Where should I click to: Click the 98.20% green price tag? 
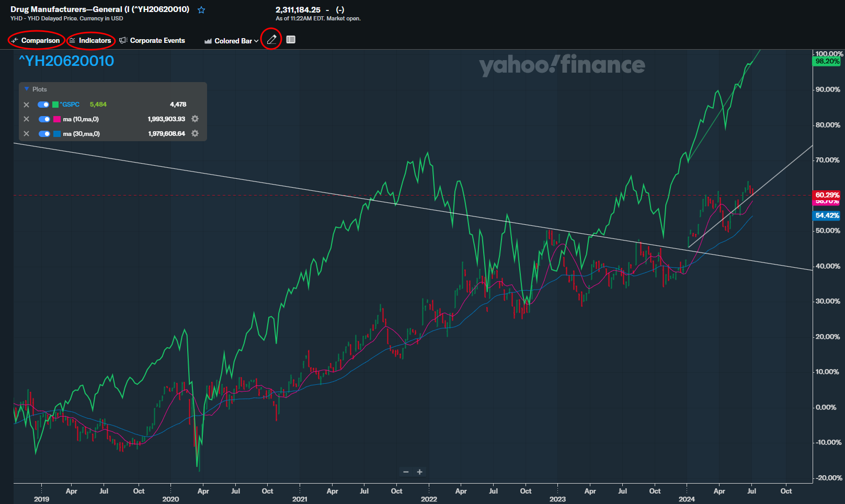click(827, 61)
